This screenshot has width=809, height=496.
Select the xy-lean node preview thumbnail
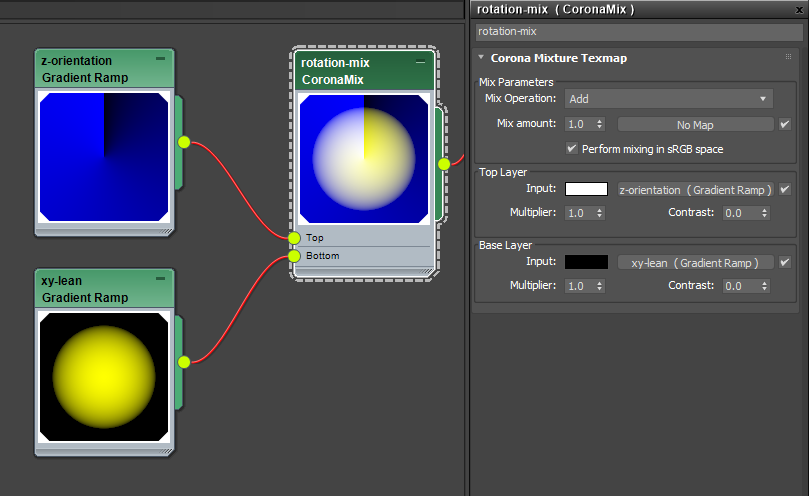click(104, 377)
